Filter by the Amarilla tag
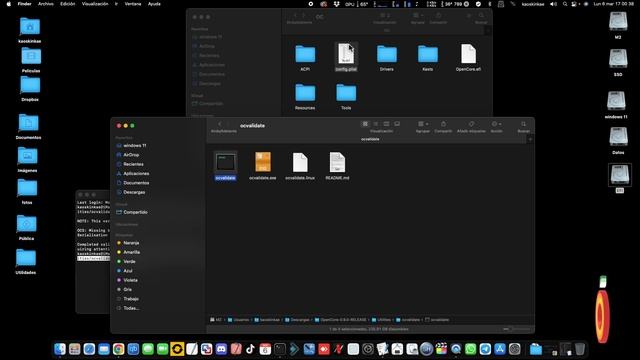This screenshot has width=640, height=360. coord(131,252)
